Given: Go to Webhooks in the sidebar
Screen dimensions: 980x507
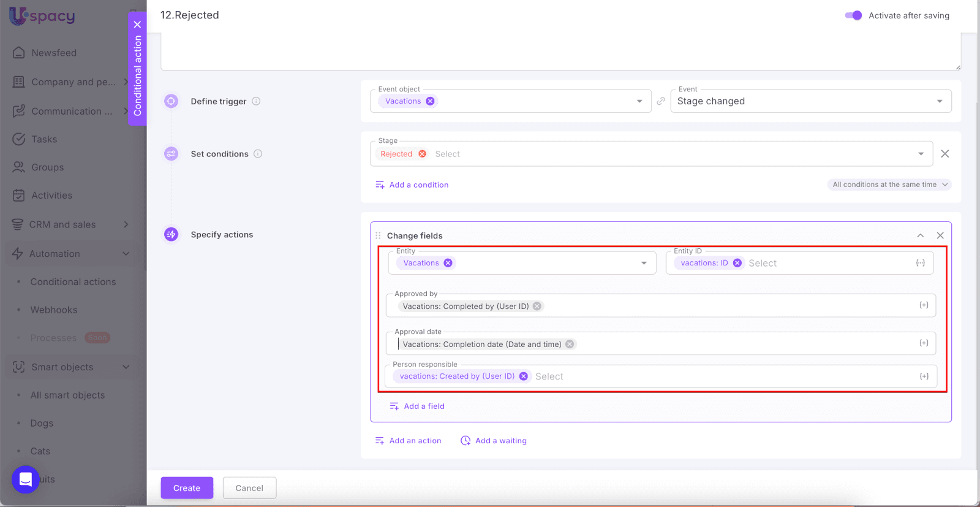Looking at the screenshot, I should click(x=54, y=310).
